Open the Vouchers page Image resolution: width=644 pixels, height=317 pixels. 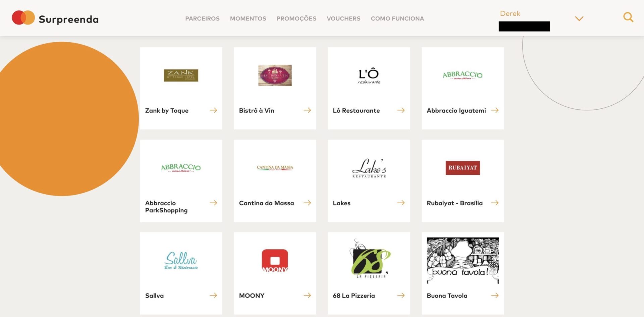(x=343, y=19)
